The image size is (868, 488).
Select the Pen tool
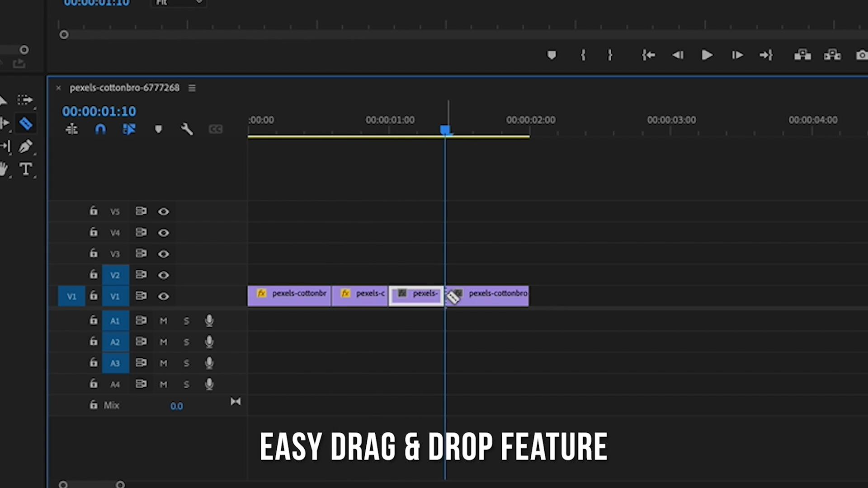click(x=25, y=146)
